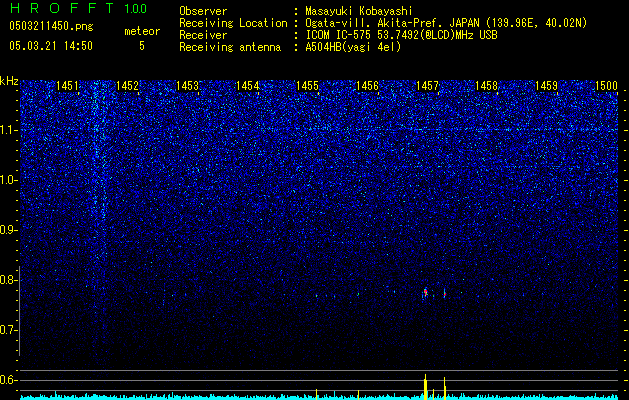Click the 1453 time marker
Viewport: 629px width, 400px height.
tap(187, 86)
